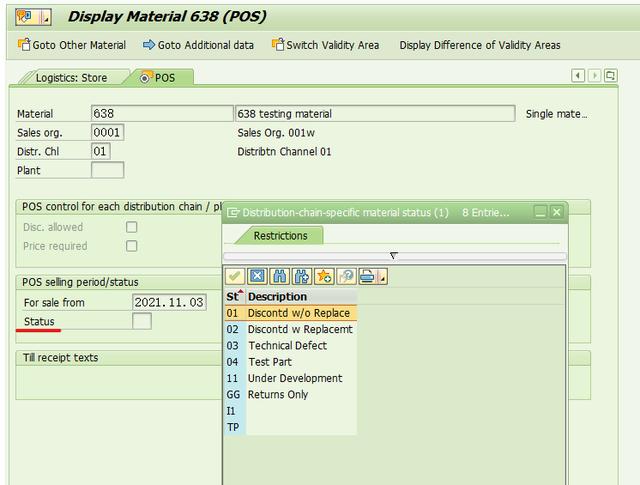Viewport: 640px width, 485px height.
Task: Click the Distribtn Channel 01 text
Action: coord(284,152)
